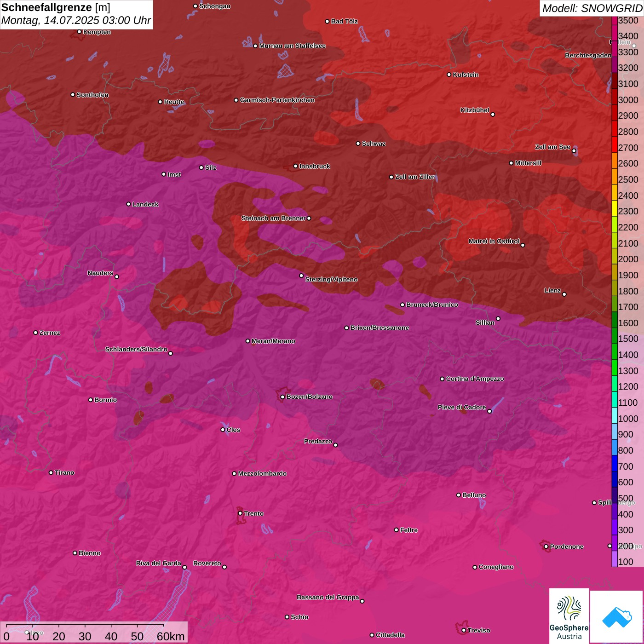Click the Belluno city label
This screenshot has height=644, width=644.
(474, 495)
